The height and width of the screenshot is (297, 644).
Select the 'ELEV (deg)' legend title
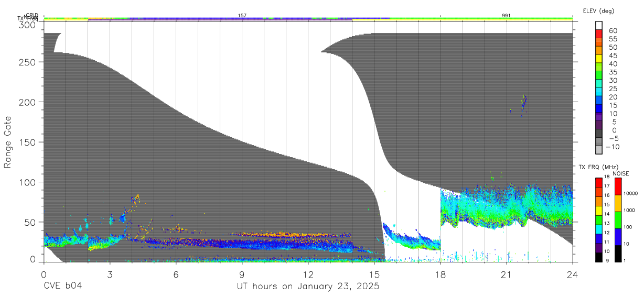pyautogui.click(x=598, y=10)
